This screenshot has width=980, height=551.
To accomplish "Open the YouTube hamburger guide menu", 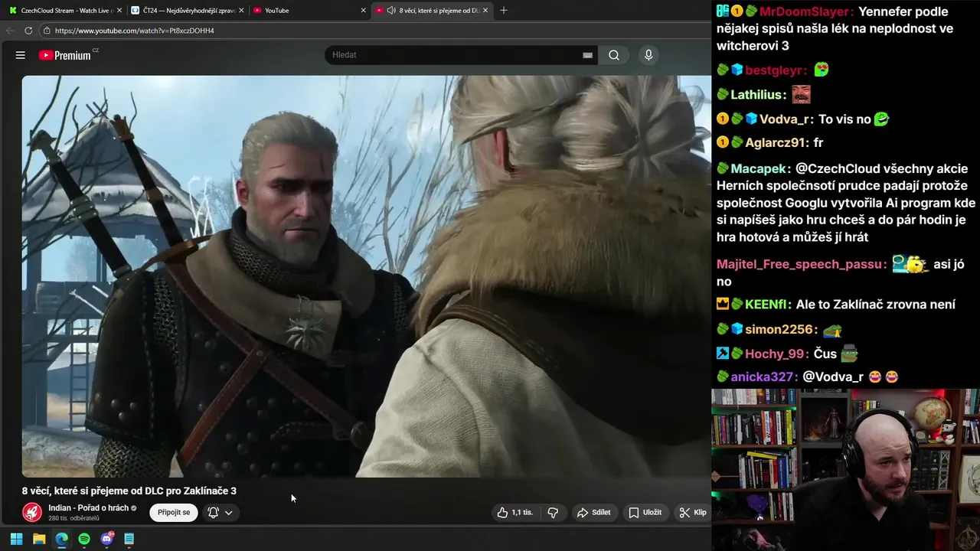I will pos(21,55).
